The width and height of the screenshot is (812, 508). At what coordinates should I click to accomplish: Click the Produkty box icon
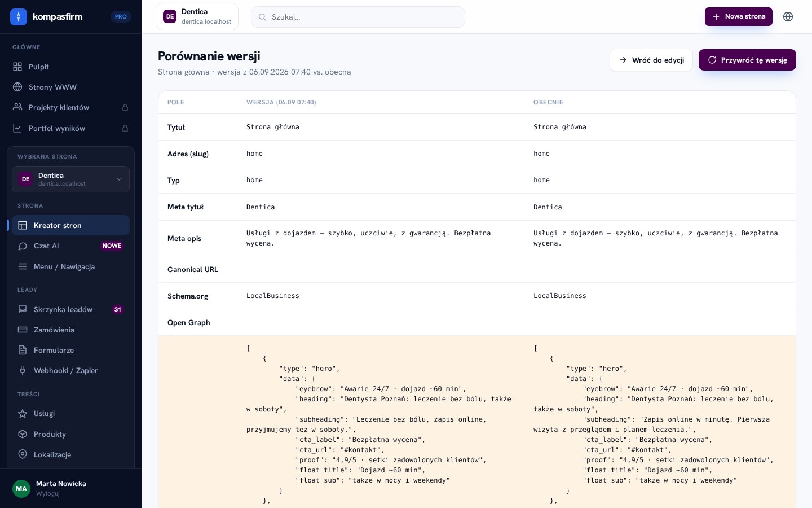point(23,434)
